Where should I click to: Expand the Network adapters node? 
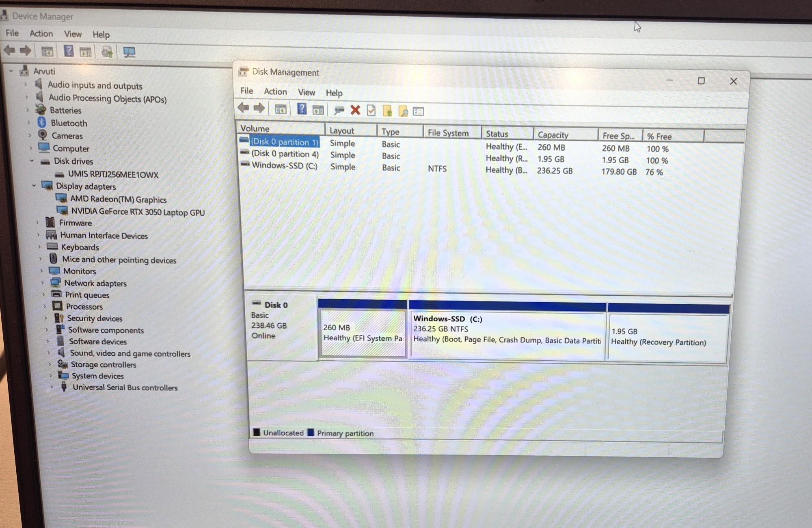click(42, 282)
